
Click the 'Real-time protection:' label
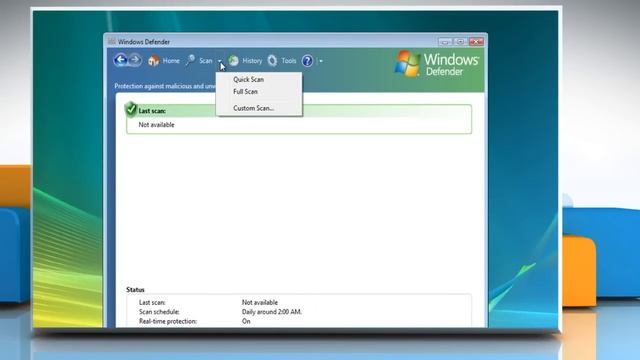[168, 321]
